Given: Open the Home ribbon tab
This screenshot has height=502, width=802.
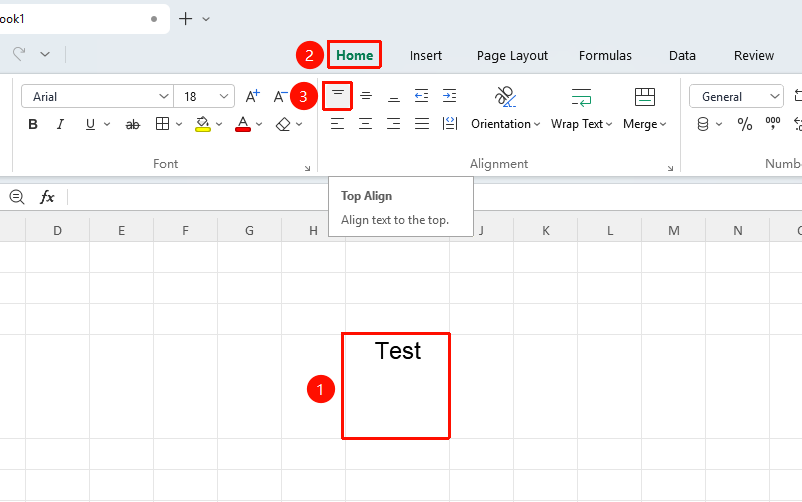Looking at the screenshot, I should coord(354,55).
